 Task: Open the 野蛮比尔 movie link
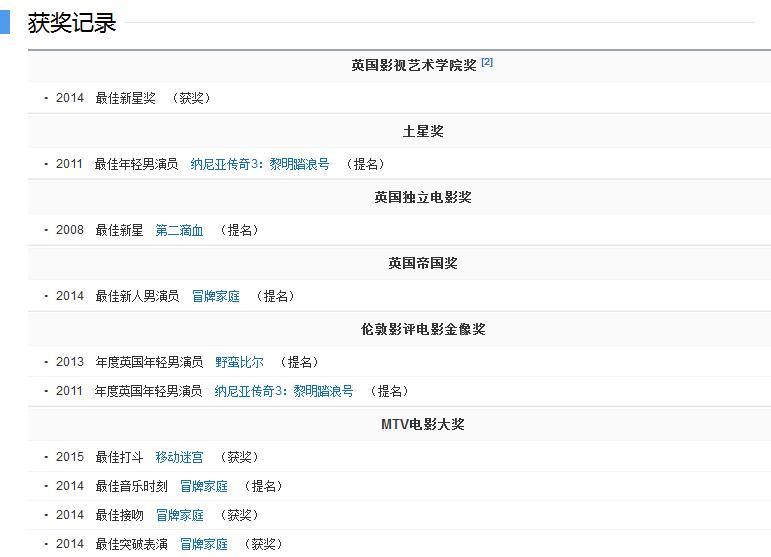tap(239, 362)
